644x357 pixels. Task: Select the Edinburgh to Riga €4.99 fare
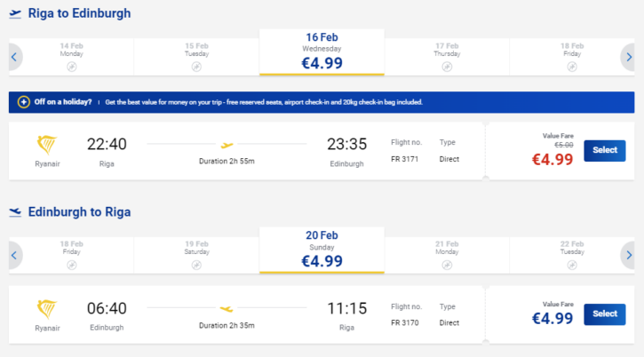[x=605, y=314]
